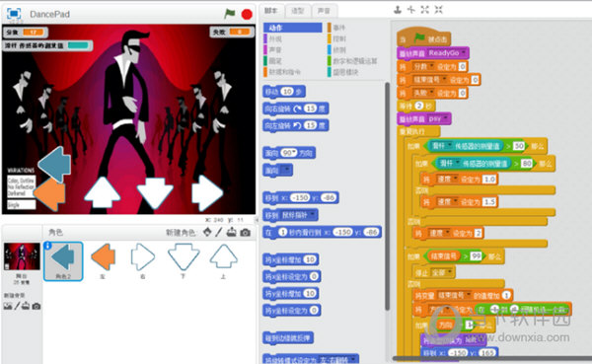Select the duplicate stamp tool

pos(398,10)
